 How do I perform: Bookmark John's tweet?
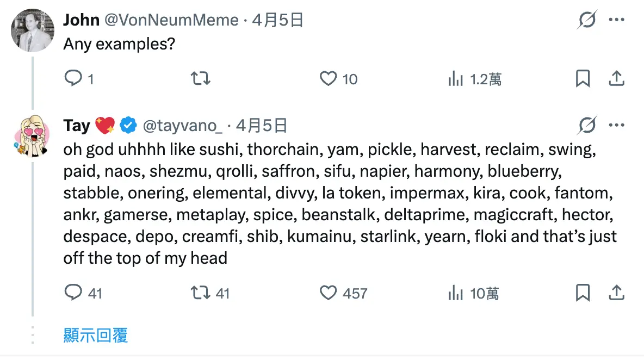[583, 79]
